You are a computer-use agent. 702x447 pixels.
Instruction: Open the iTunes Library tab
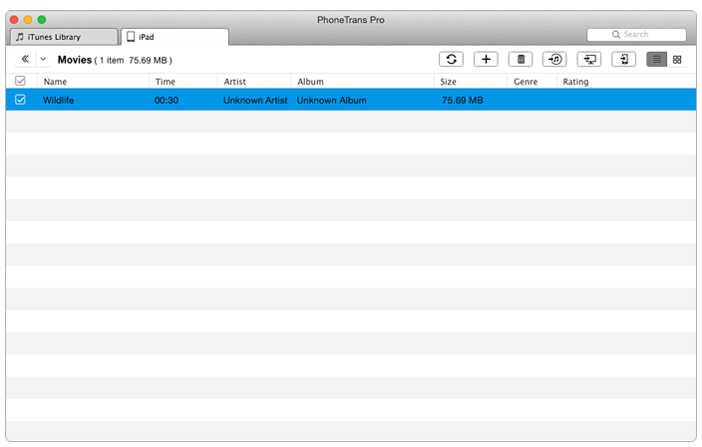point(64,37)
